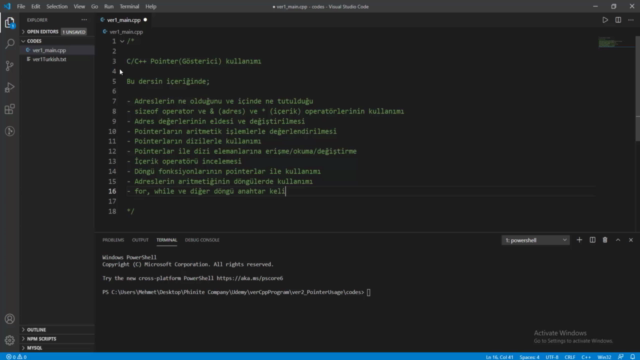Open the Run and Debug view icon

point(9,87)
